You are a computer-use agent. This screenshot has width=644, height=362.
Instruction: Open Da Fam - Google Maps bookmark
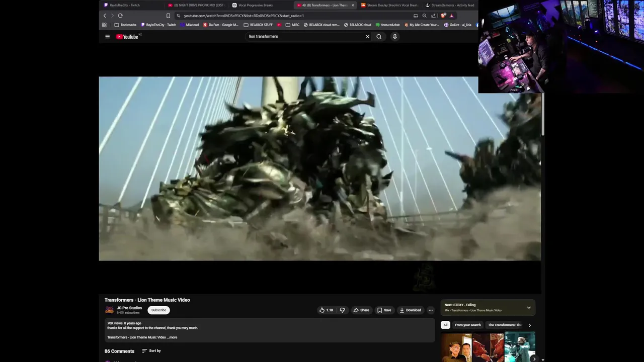click(221, 25)
